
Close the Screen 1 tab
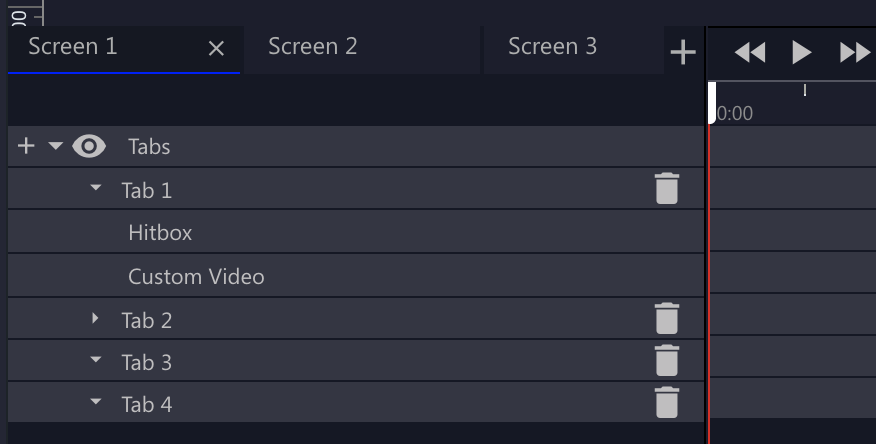pos(216,49)
